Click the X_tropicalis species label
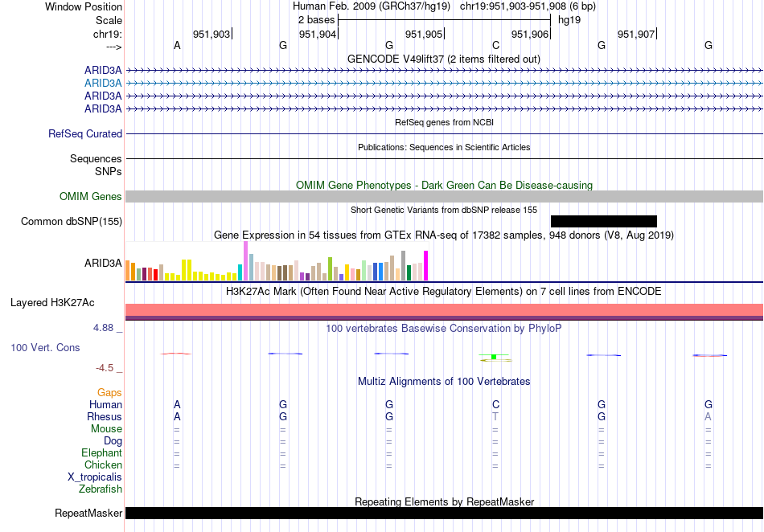This screenshot has height=532, width=764. [x=95, y=477]
